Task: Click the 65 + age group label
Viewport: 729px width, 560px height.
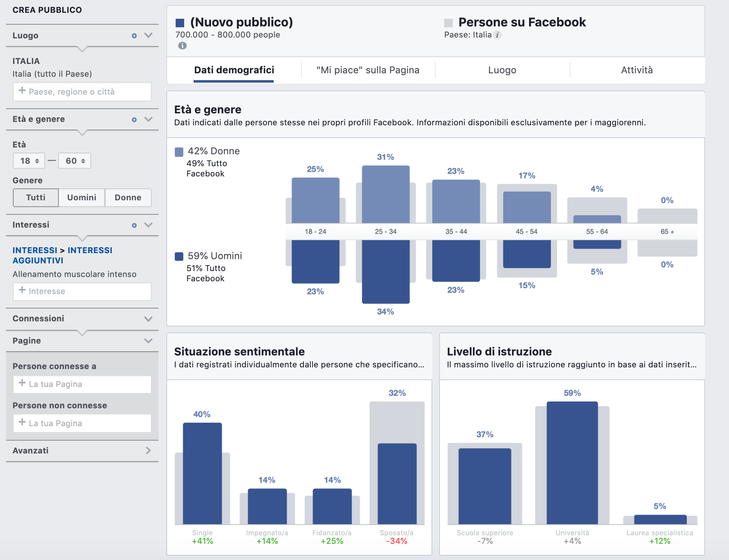Action: (667, 231)
